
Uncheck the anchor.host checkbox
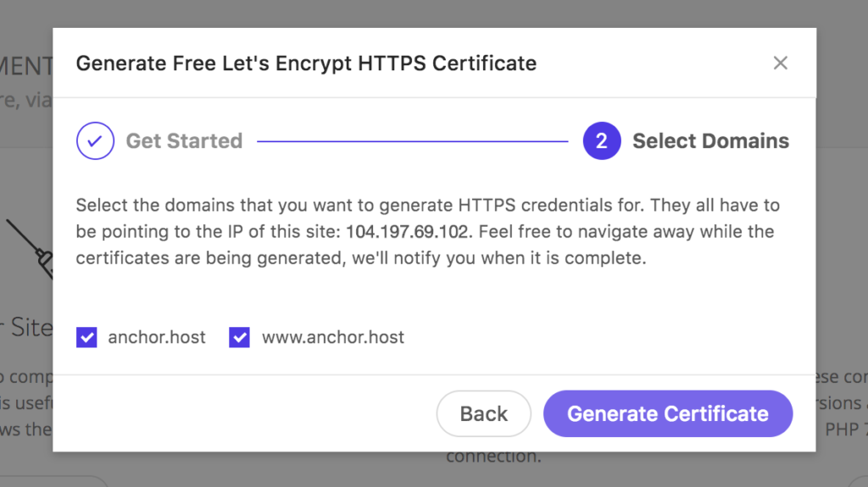(x=86, y=337)
